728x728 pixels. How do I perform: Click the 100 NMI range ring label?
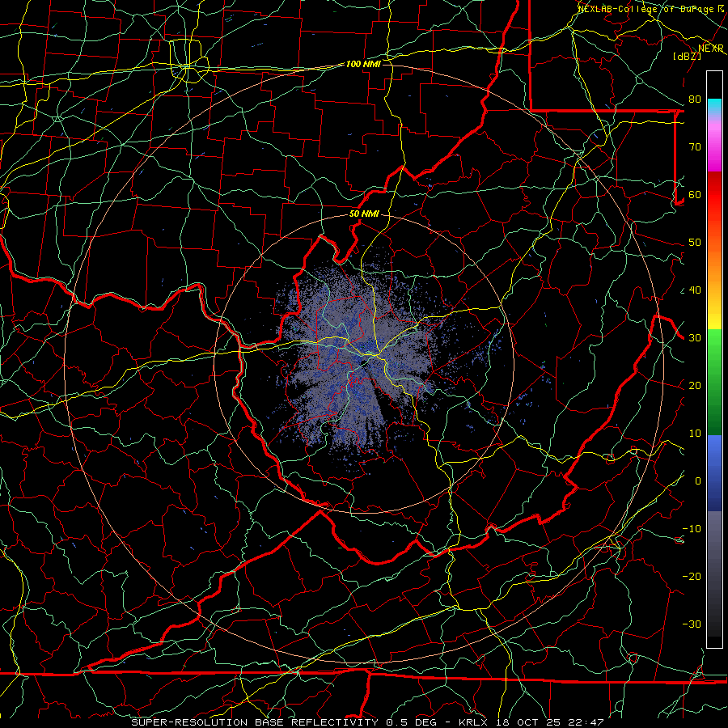(363, 64)
